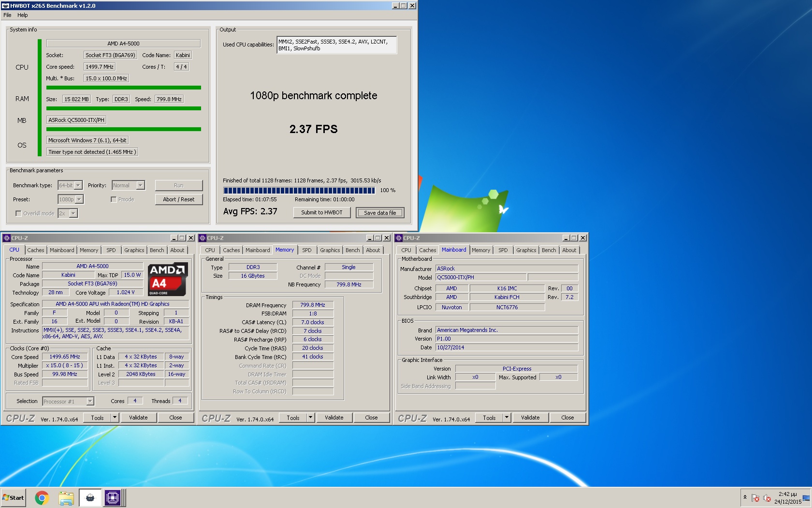
Task: Minimize the left CPU-Z window
Action: point(174,238)
